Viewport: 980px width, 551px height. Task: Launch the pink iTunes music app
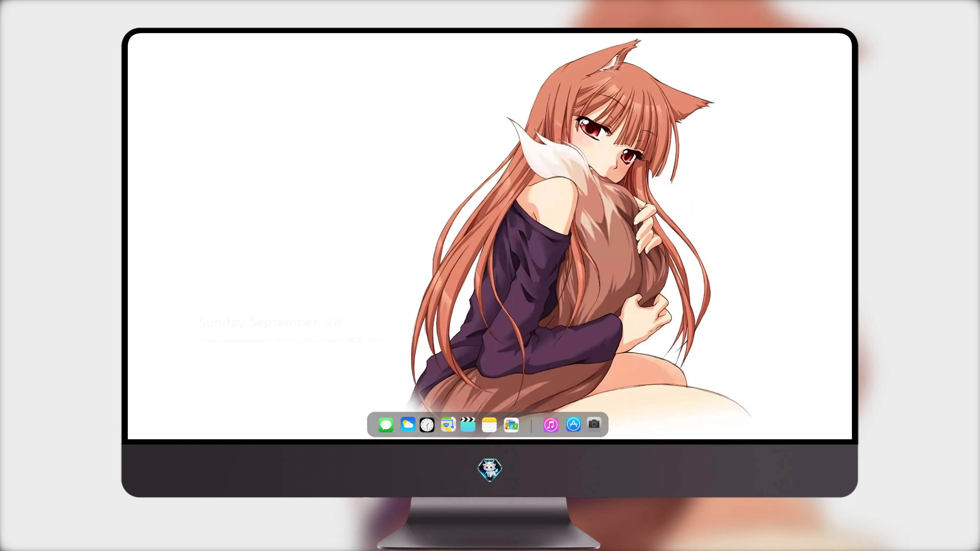[551, 425]
